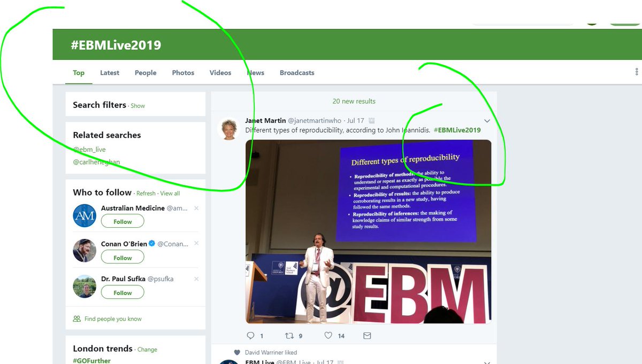Open EBM Live account name link
The image size is (642, 364).
pyautogui.click(x=259, y=362)
